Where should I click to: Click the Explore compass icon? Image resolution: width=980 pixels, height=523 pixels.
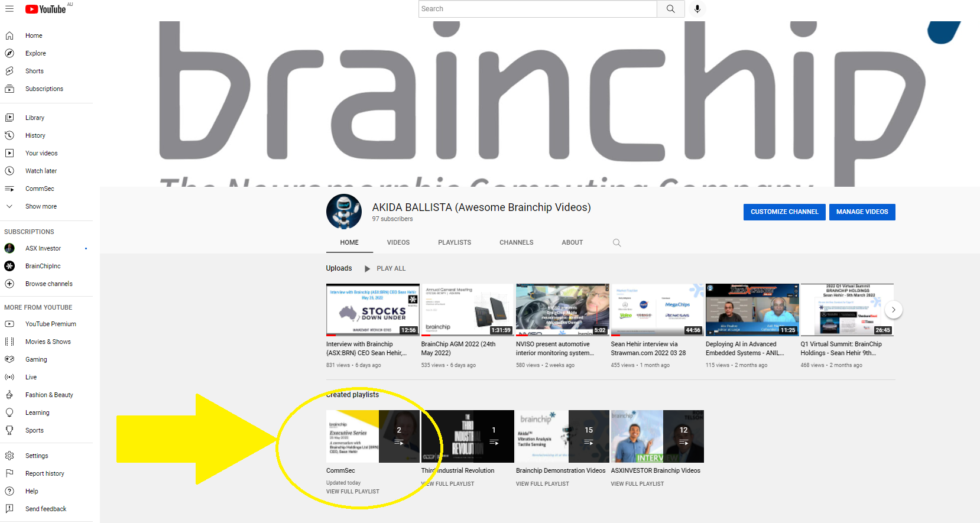coord(9,53)
